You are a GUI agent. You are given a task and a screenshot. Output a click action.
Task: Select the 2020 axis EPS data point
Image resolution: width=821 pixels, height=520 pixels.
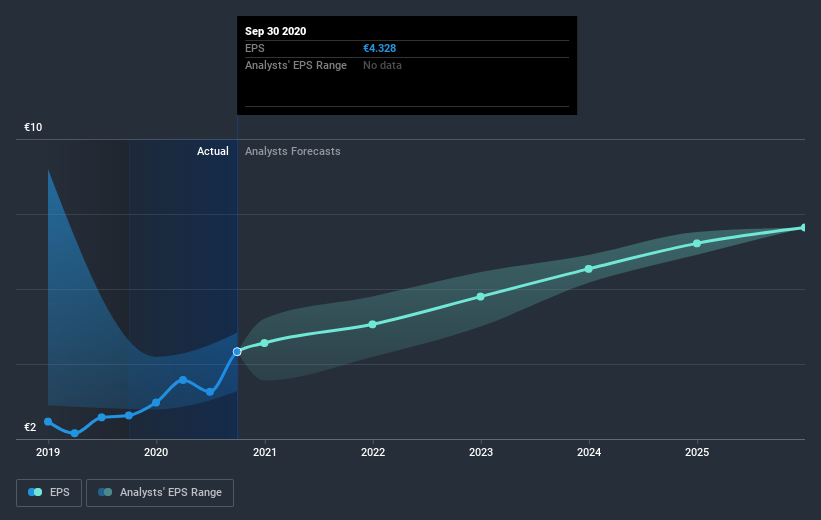156,403
